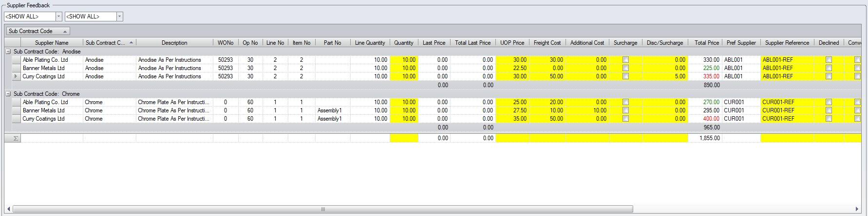This screenshot has width=868, height=216.
Task: Select Freight Cost cell for Curry Coatings Chrome
Action: click(547, 119)
